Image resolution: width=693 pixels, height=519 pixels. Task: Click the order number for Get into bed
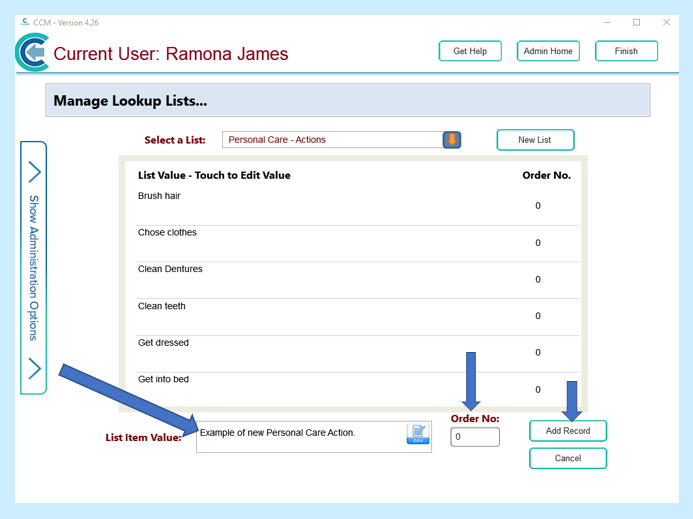point(538,389)
